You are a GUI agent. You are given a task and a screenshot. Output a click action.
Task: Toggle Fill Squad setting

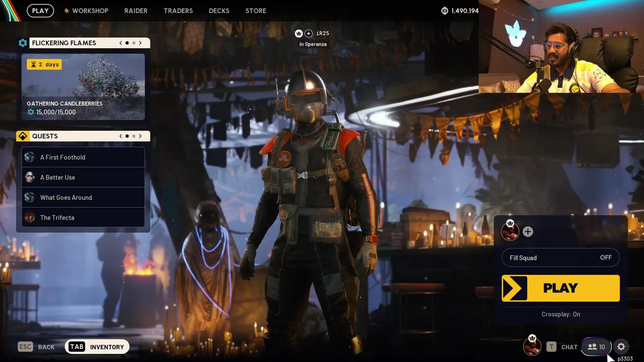560,258
